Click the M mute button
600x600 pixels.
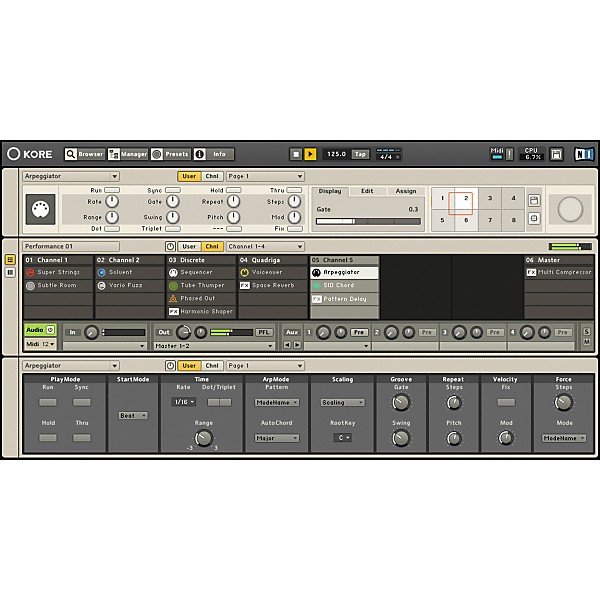click(587, 342)
